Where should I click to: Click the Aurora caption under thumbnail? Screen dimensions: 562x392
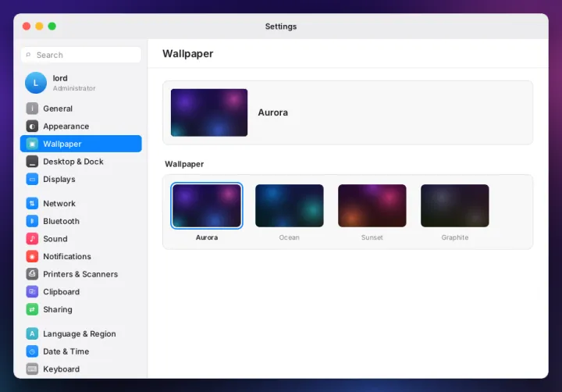207,237
